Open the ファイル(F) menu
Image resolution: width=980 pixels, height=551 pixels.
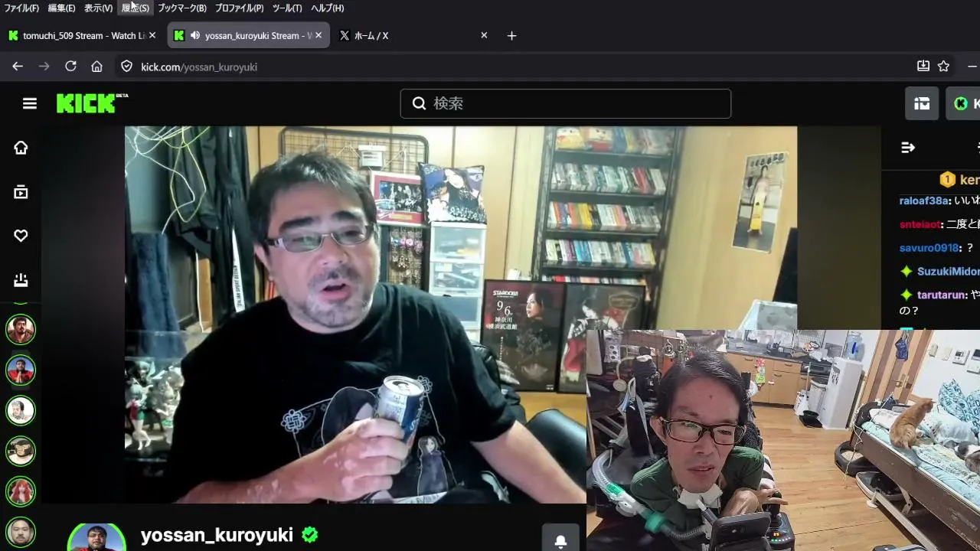tap(21, 8)
